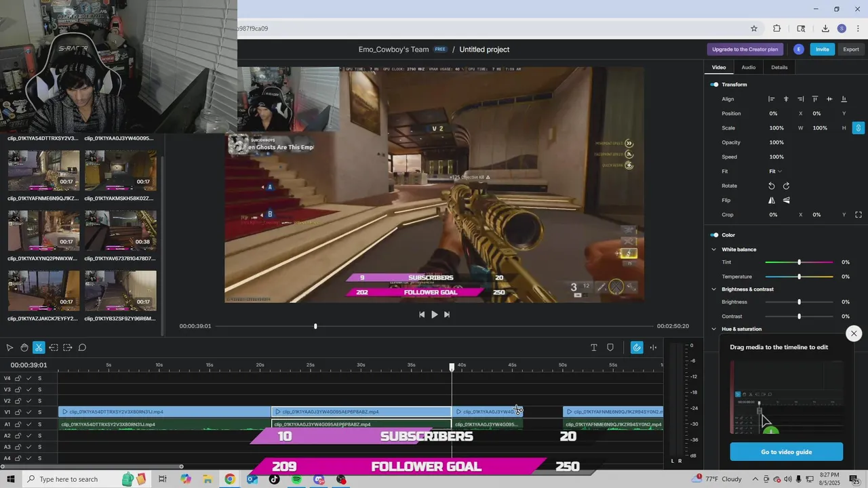Flip clip vertically
Viewport: 868px width, 488px height.
coord(786,201)
